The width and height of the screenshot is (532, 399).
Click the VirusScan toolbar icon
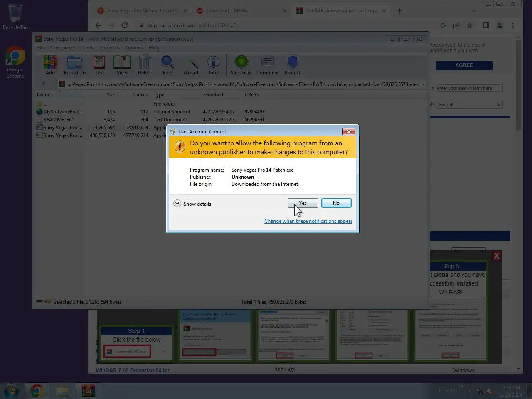[241, 65]
